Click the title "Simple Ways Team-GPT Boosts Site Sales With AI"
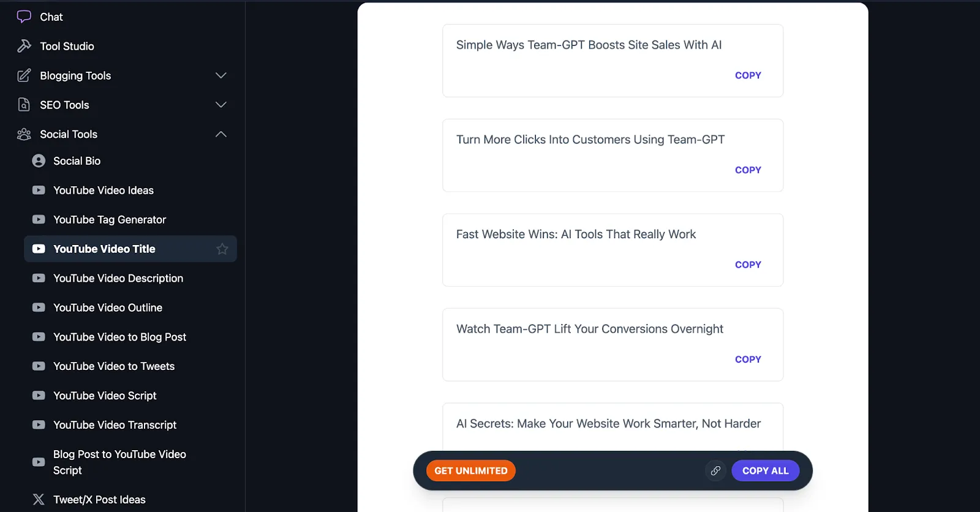Viewport: 980px width, 512px height. pyautogui.click(x=589, y=45)
